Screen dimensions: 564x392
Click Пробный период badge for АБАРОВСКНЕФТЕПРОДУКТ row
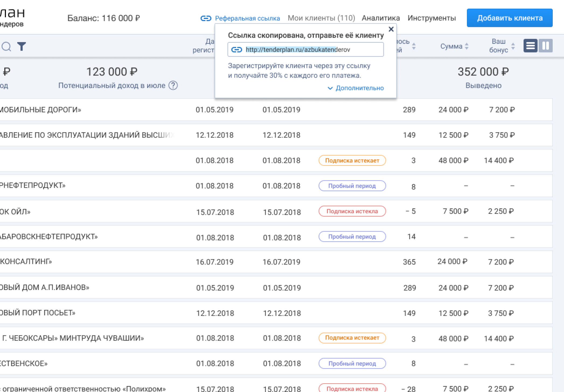click(352, 237)
